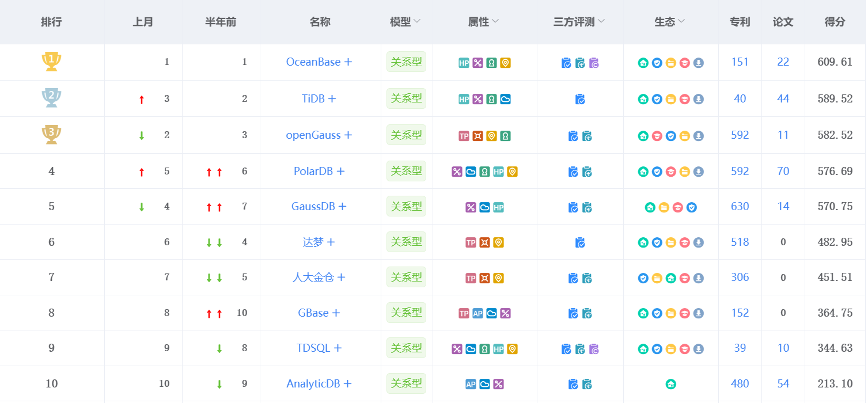Click the blue cloud icon in TiDB row

505,99
